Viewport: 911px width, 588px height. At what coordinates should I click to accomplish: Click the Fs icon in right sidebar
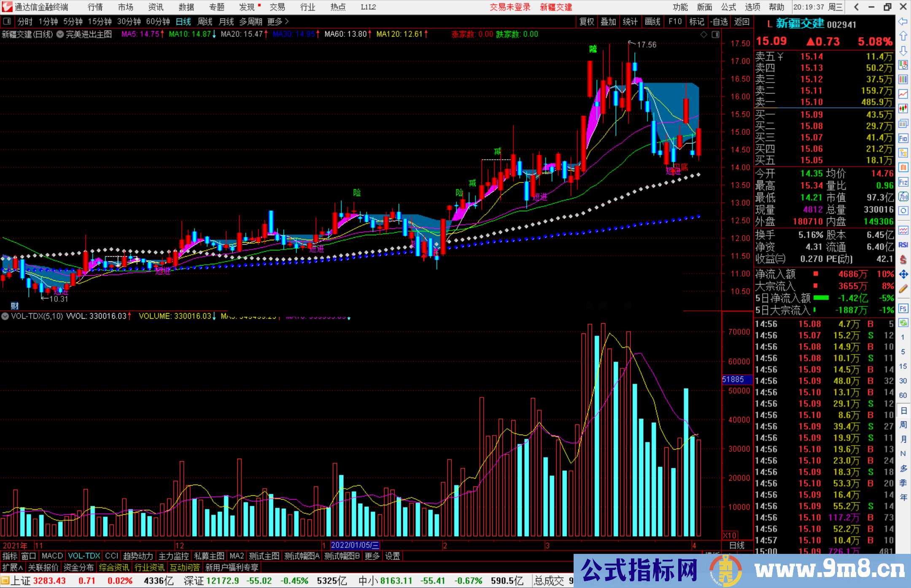point(903,309)
